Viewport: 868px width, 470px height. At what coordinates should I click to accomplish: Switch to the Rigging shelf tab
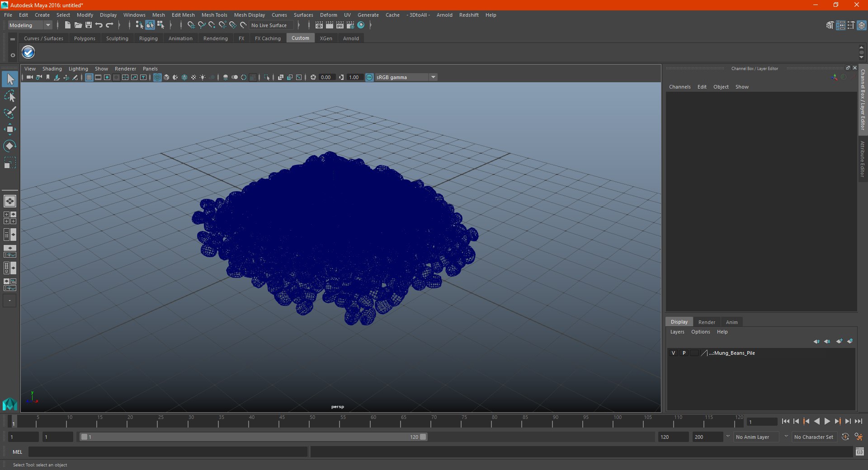click(148, 38)
